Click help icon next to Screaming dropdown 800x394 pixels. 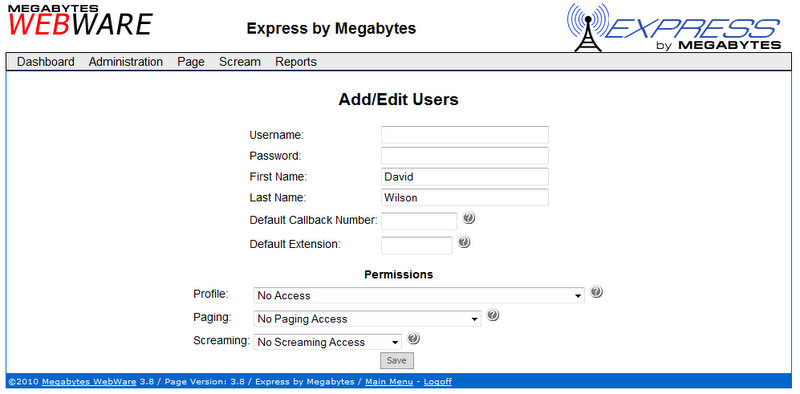click(x=413, y=338)
